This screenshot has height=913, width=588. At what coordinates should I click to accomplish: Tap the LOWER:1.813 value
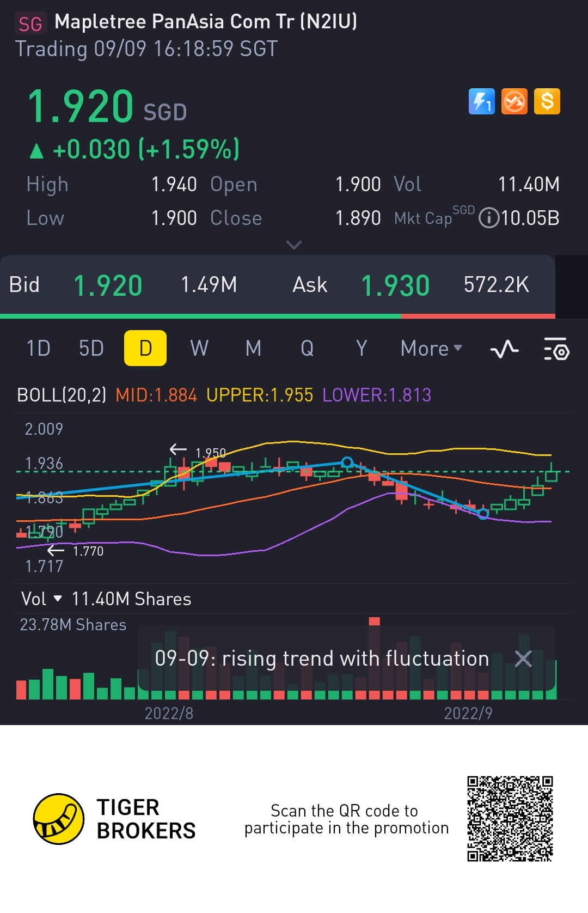tap(377, 395)
